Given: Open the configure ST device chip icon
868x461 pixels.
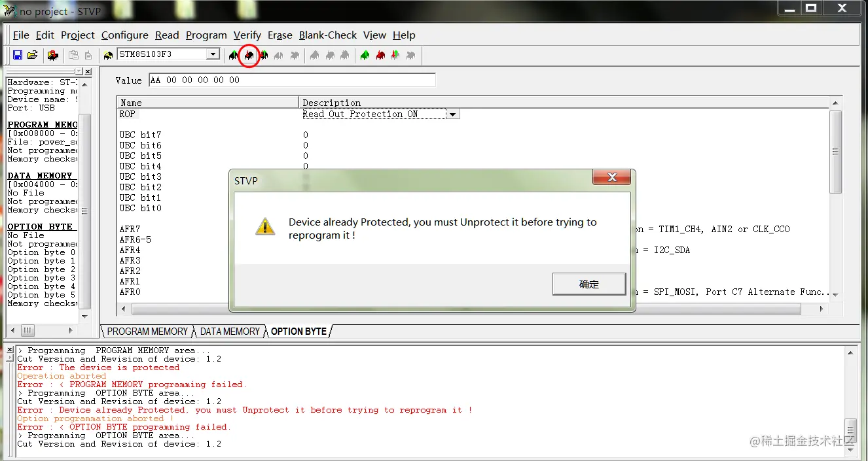Looking at the screenshot, I should click(53, 55).
